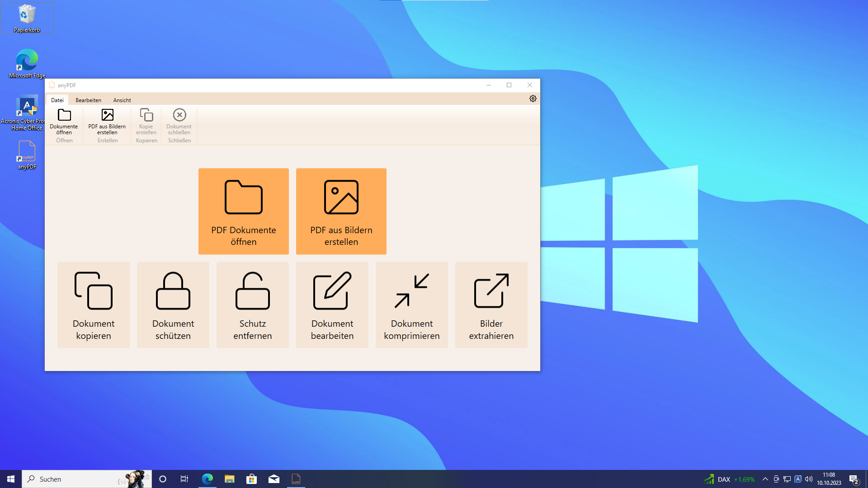
Task: Open the Dokument bearbeiten tile
Action: tap(332, 305)
